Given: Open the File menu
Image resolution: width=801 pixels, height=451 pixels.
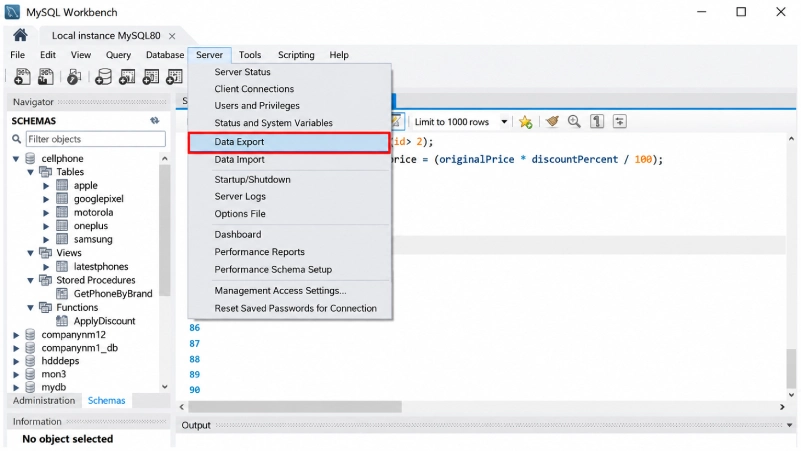Looking at the screenshot, I should point(17,55).
